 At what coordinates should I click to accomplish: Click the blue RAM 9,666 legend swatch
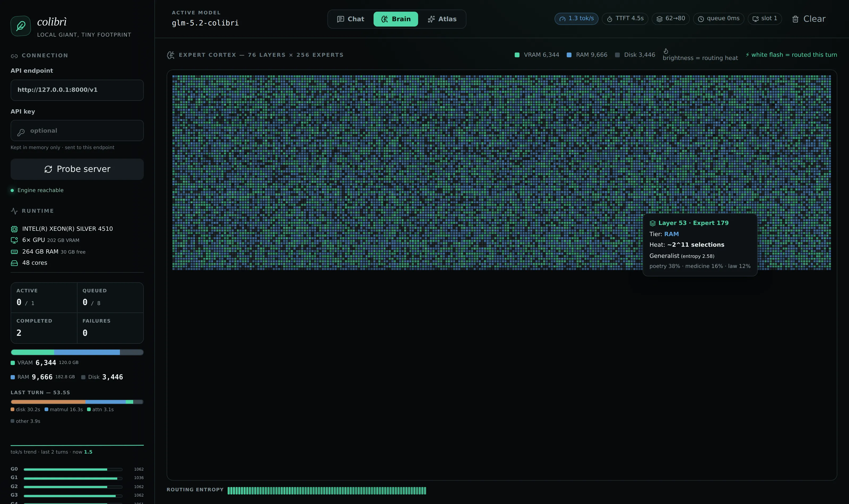pos(569,55)
